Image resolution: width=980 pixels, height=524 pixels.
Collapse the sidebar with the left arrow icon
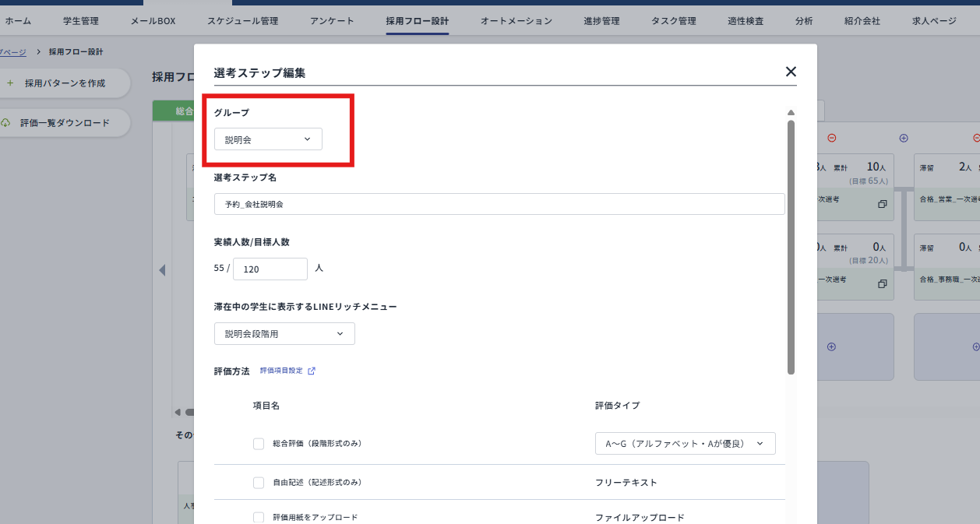click(x=162, y=270)
